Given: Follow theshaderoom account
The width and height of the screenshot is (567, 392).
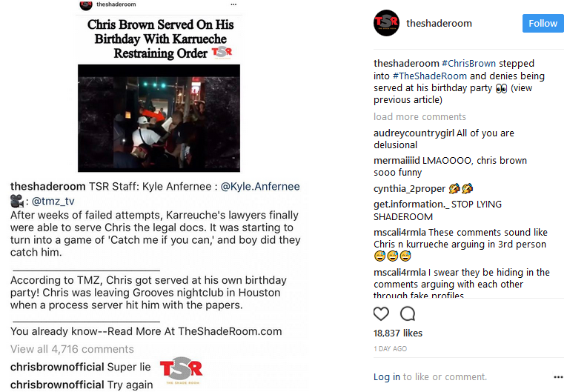Looking at the screenshot, I should (543, 23).
